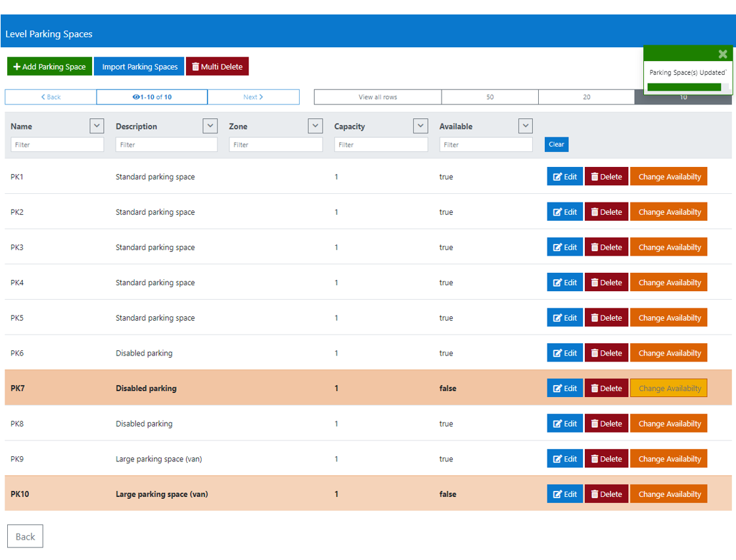The height and width of the screenshot is (560, 736).
Task: Expand the Zone column dropdown arrow
Action: [315, 126]
